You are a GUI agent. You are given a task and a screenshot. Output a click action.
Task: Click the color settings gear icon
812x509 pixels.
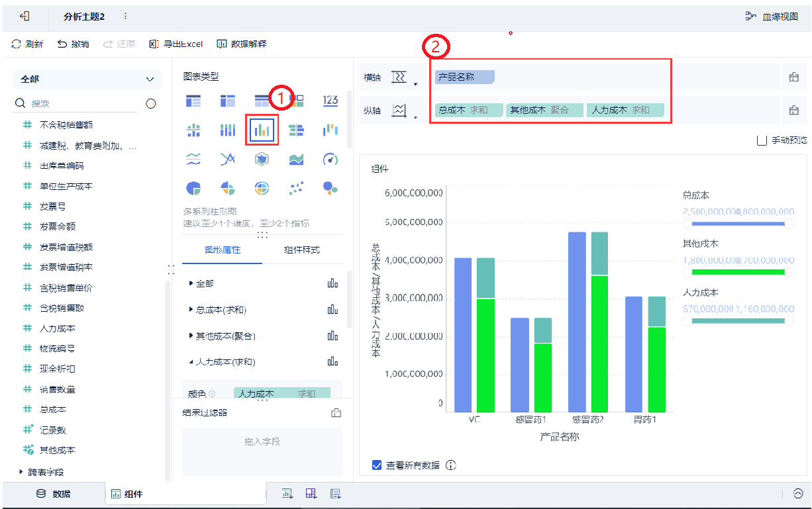tap(213, 394)
